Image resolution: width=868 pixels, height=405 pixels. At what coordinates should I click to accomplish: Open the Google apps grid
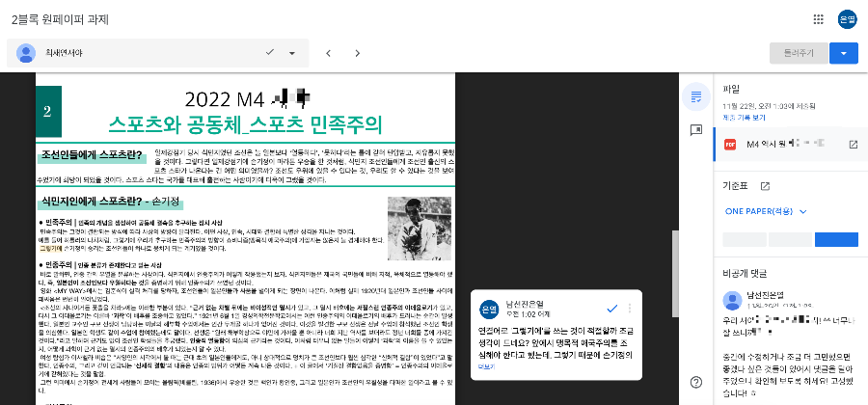818,19
